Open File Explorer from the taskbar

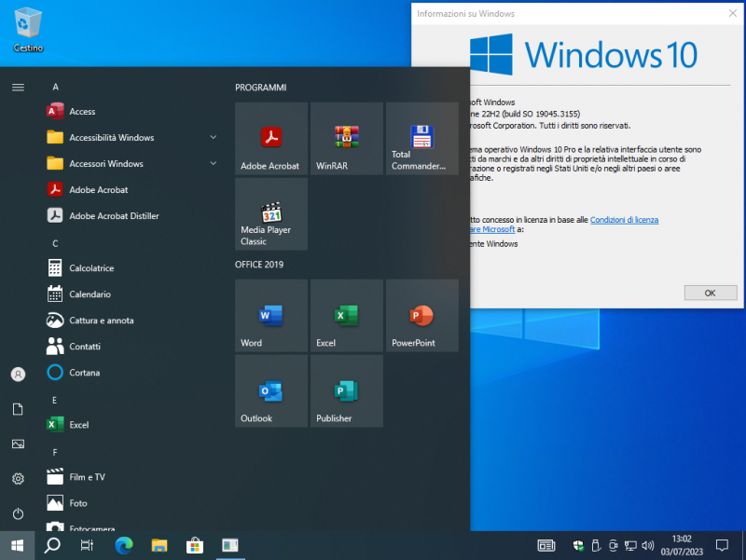click(x=159, y=545)
